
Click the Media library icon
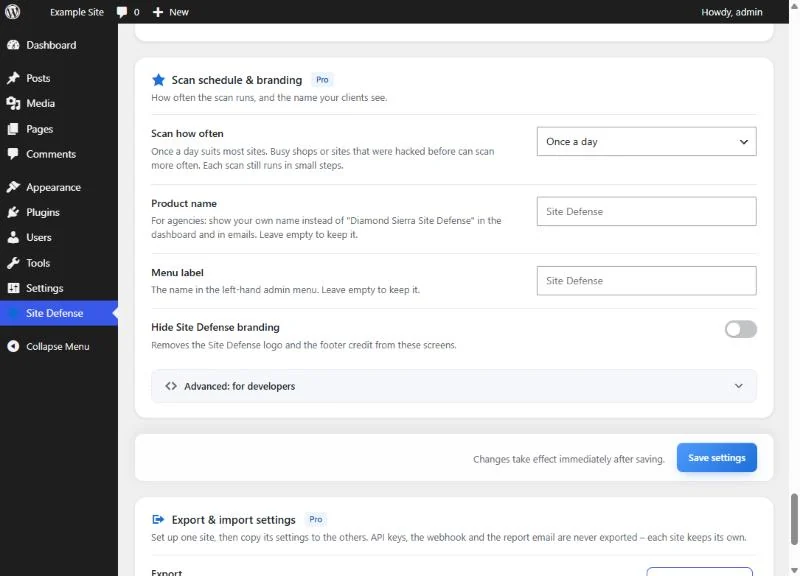(x=13, y=103)
